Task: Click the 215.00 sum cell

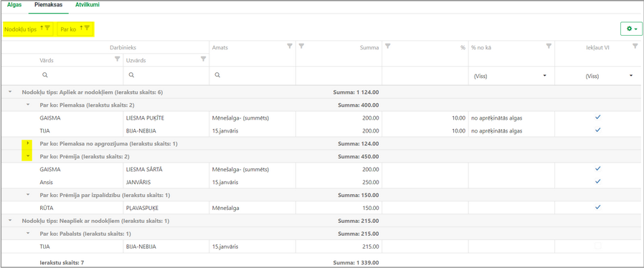Action: coord(338,247)
